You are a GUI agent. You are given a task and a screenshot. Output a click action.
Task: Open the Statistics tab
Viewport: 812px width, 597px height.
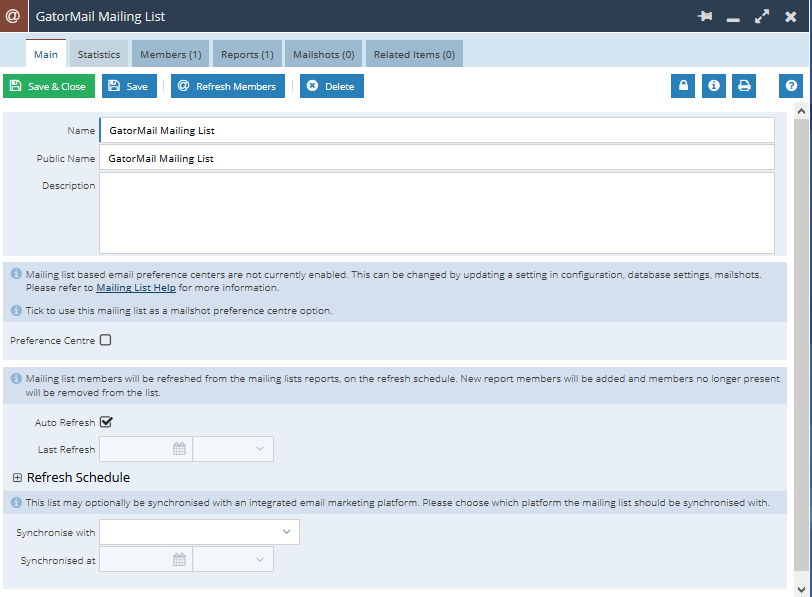click(x=99, y=54)
